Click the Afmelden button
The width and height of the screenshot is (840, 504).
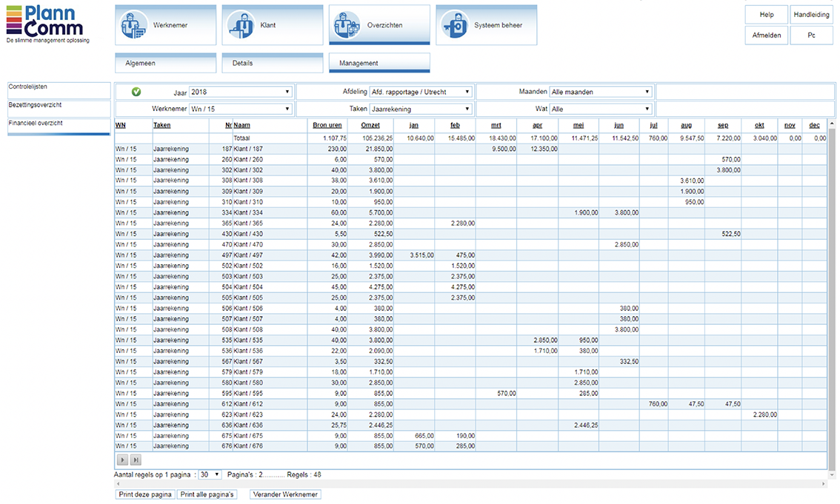[766, 35]
